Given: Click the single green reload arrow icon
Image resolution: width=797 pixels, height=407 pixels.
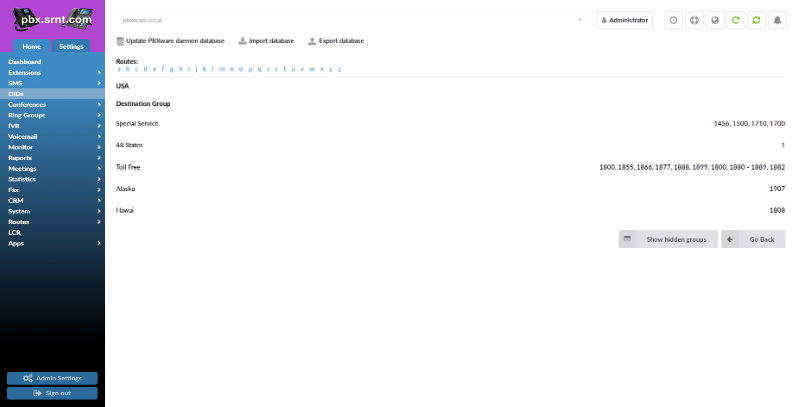Looking at the screenshot, I should tap(735, 20).
